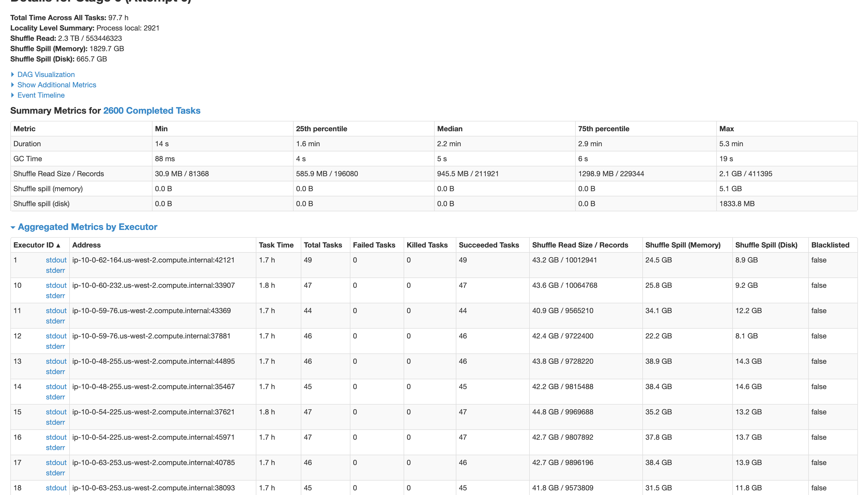
Task: Sort by Shuffle Spill (Memory) column header
Action: (683, 245)
